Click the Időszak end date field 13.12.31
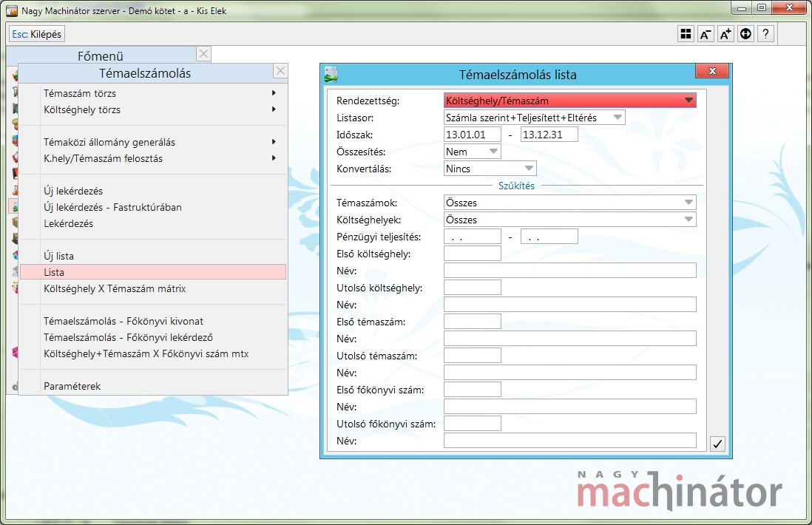The height and width of the screenshot is (525, 812). click(x=549, y=135)
